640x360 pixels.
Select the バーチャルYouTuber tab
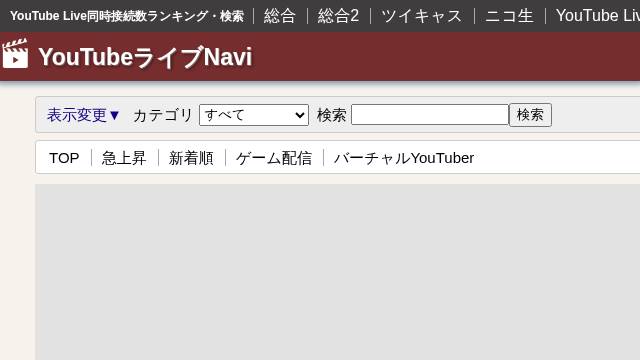point(404,158)
